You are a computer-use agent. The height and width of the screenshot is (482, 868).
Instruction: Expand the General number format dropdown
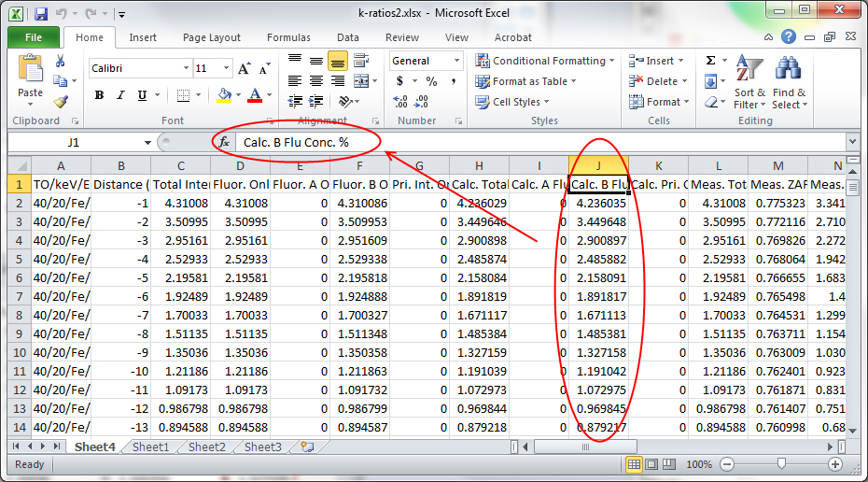tap(456, 61)
